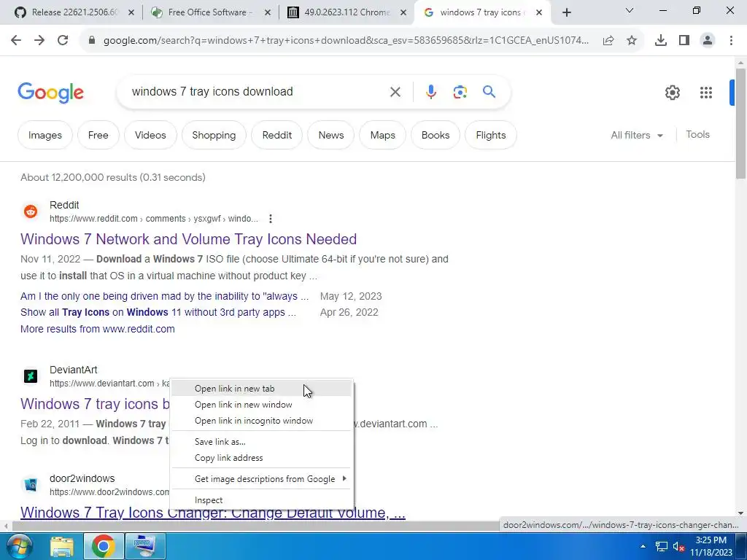The height and width of the screenshot is (560, 747).
Task: Clear the search box with the X
Action: pos(395,92)
